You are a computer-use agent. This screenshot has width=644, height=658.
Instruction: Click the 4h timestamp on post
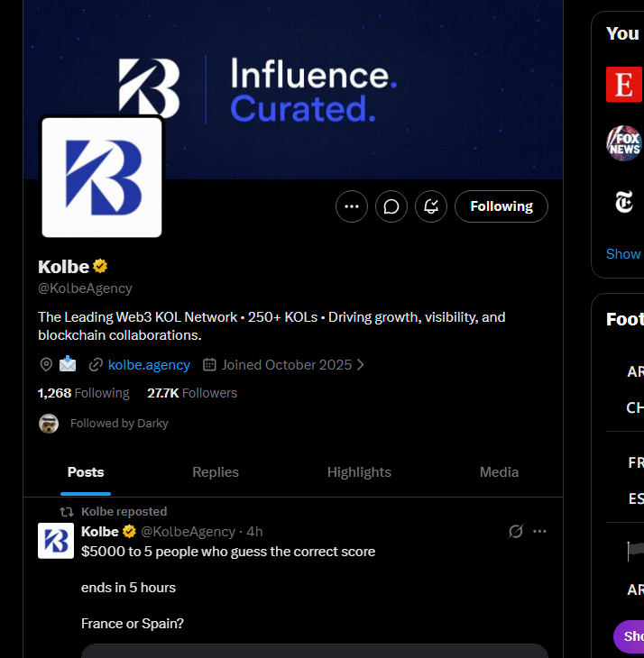tap(254, 532)
